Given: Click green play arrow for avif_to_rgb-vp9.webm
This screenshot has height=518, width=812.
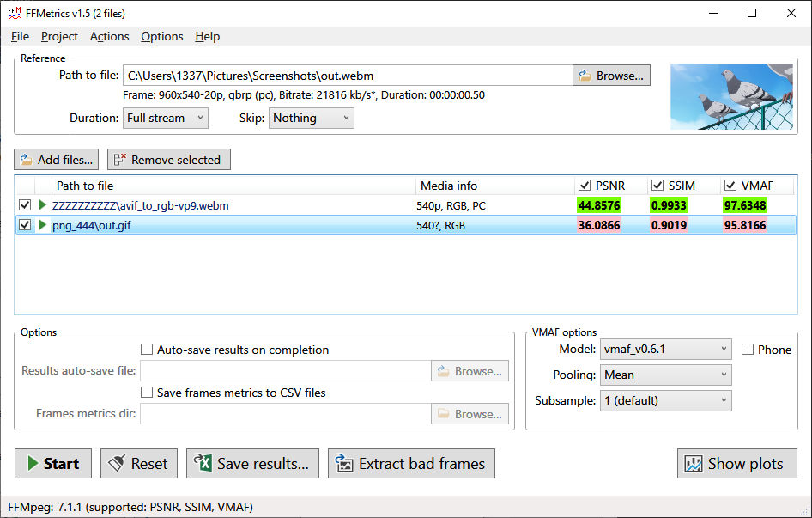Looking at the screenshot, I should click(43, 205).
